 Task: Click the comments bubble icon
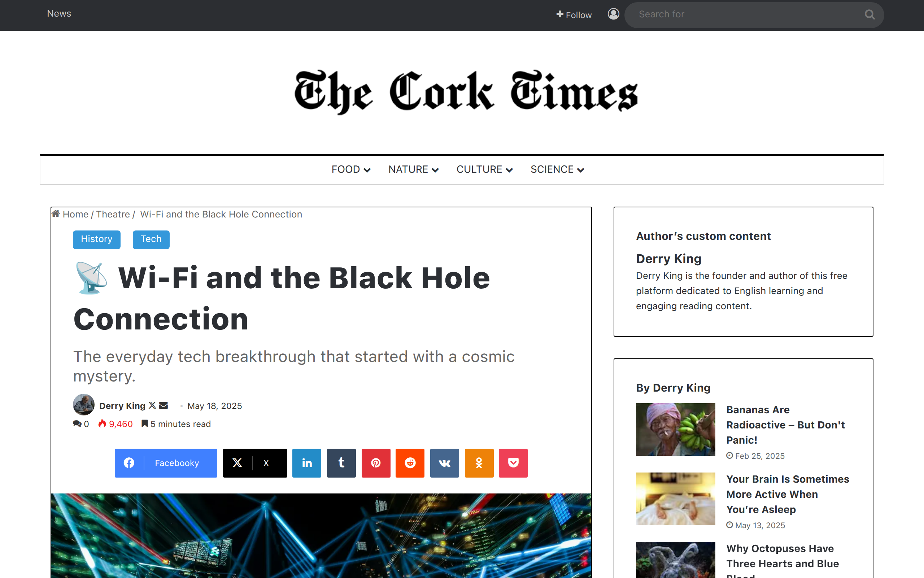[77, 423]
